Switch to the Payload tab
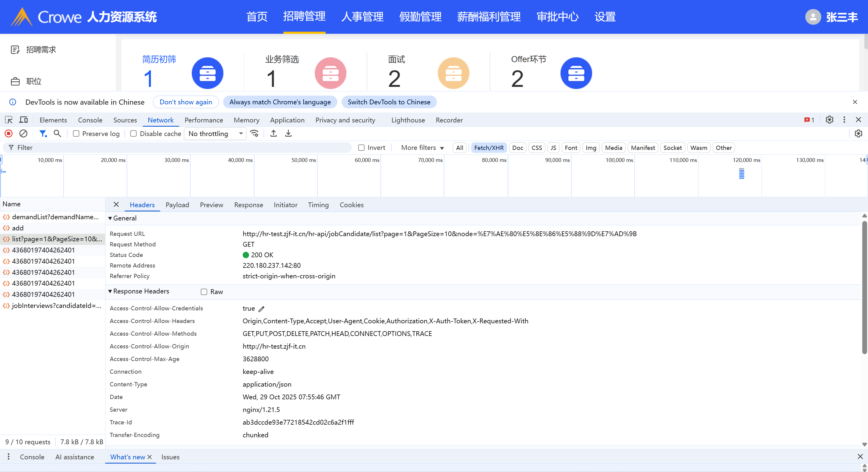 pyautogui.click(x=177, y=205)
